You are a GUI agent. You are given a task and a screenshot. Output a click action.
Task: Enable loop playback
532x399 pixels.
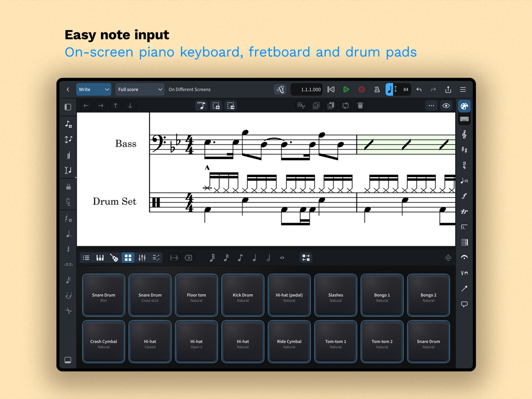tap(345, 105)
